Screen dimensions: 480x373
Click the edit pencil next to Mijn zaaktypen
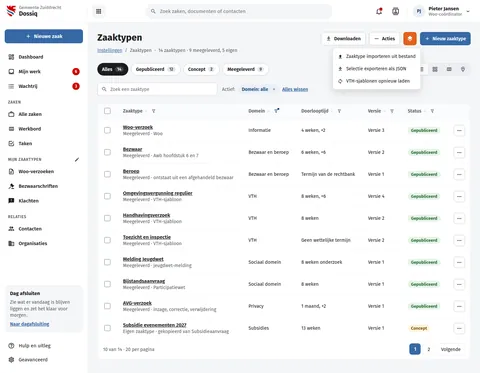[77, 159]
